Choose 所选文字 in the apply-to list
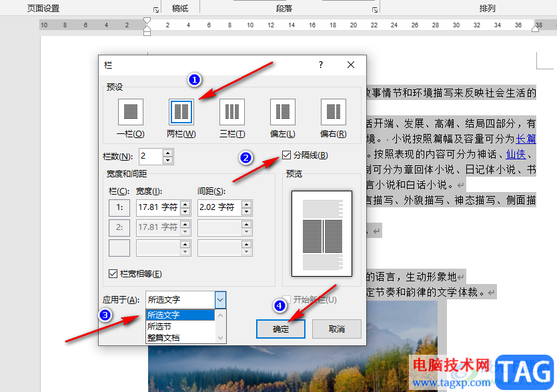Screen dimensions: 557x392 181,315
